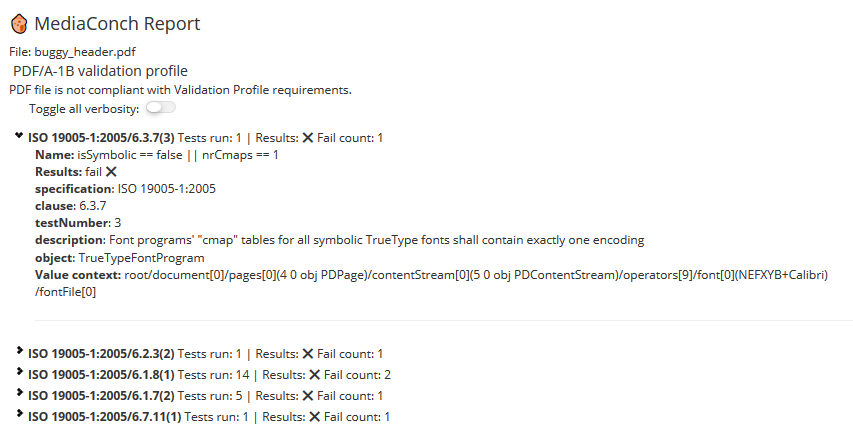Expand the ISO 19005-1:2005/6.1.8(1) arrow

[x=20, y=372]
